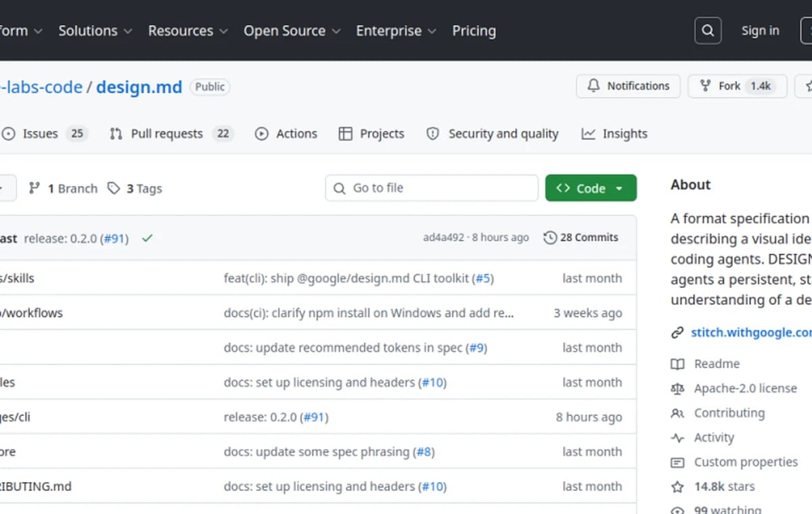
Task: Click the Security shield icon
Action: (433, 134)
